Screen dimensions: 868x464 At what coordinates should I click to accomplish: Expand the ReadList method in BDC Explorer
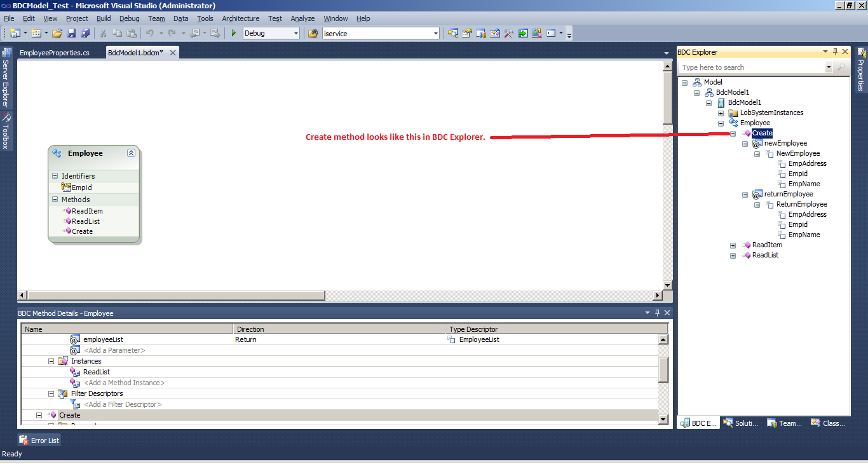[x=733, y=256]
